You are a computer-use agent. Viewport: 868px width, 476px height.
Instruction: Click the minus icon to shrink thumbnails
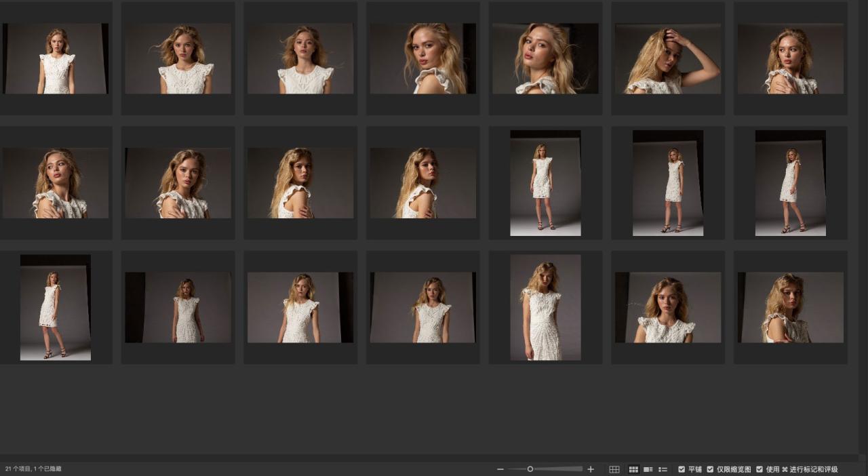click(500, 469)
